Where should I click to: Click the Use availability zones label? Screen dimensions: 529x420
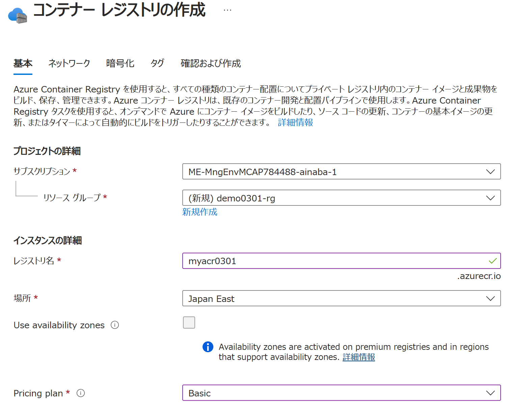pyautogui.click(x=59, y=325)
